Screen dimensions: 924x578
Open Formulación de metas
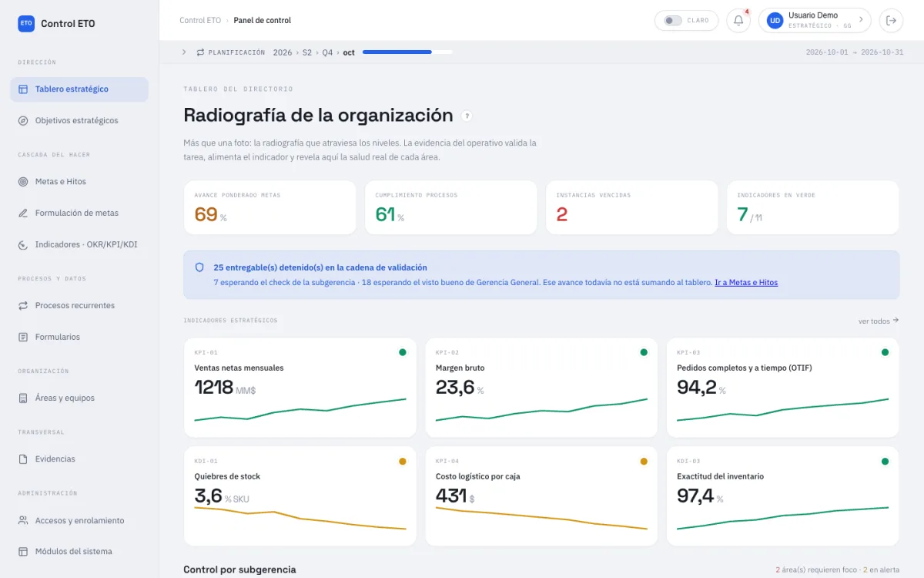79,213
